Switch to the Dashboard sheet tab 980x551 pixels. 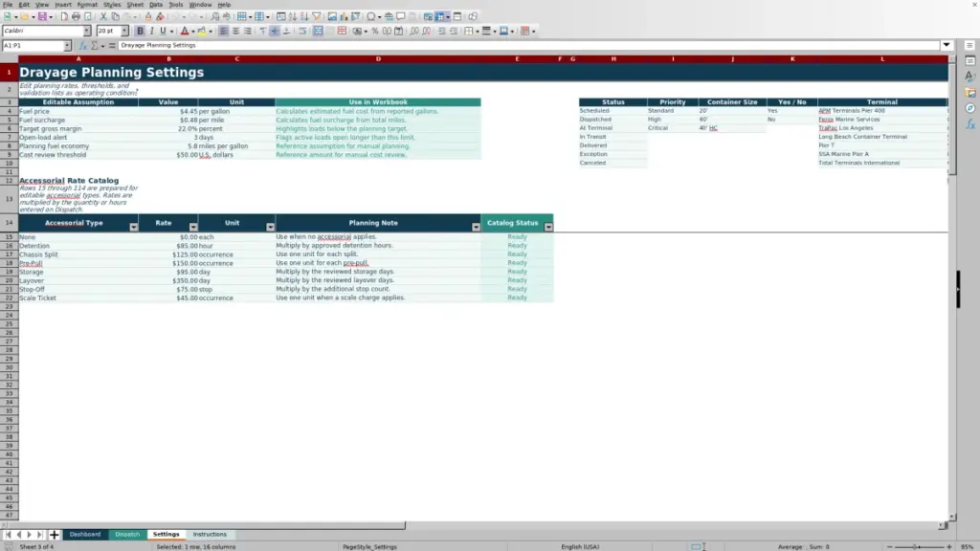[x=85, y=535]
